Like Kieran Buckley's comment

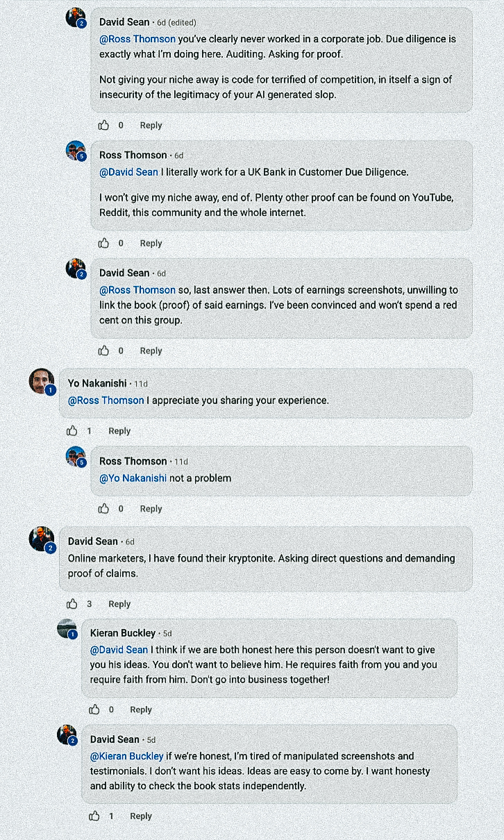click(x=94, y=710)
